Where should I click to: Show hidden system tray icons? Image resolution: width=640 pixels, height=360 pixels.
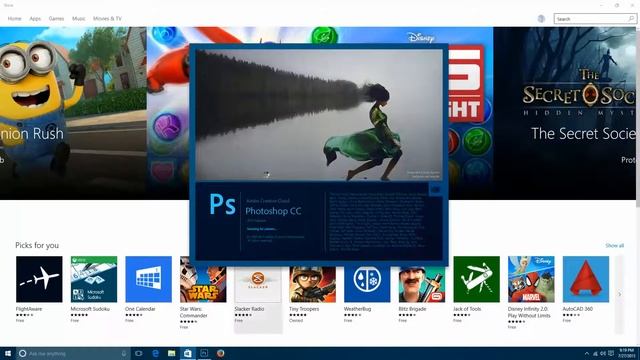[x=587, y=353]
